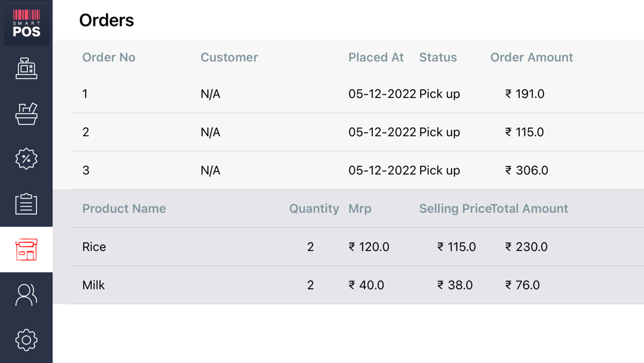Click the Placed At column header
The width and height of the screenshot is (644, 363).
[x=376, y=57]
